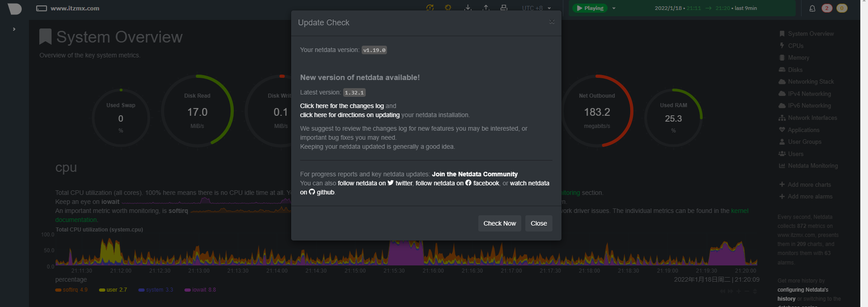The height and width of the screenshot is (307, 868).
Task: Click the fast-forward icon under CPU chart
Action: click(731, 291)
